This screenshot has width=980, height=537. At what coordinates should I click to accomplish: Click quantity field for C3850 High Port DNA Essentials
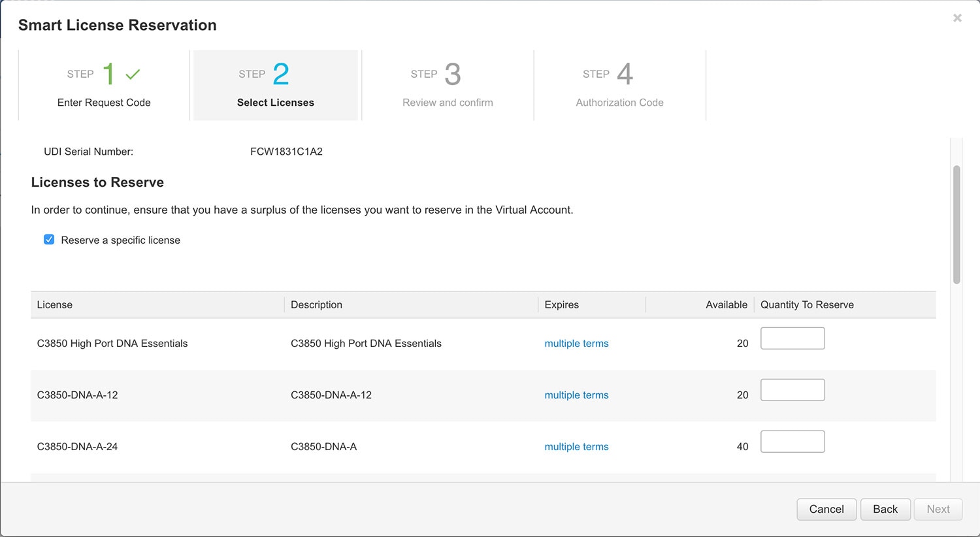coord(792,338)
